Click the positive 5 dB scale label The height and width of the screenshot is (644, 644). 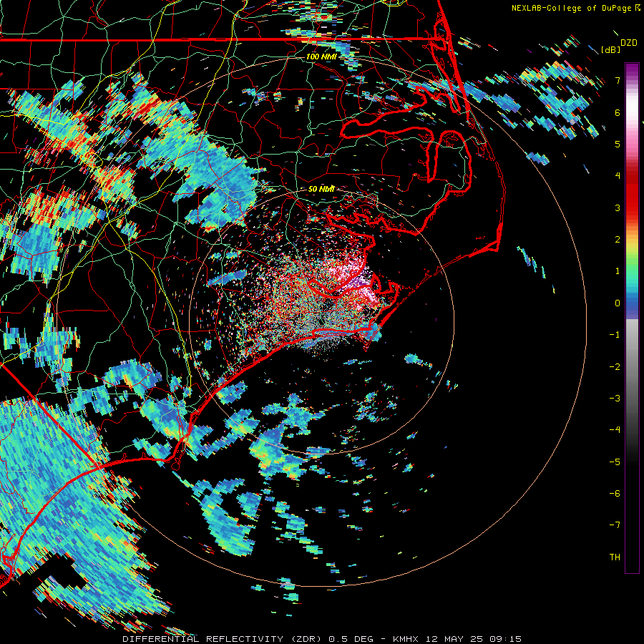[618, 144]
